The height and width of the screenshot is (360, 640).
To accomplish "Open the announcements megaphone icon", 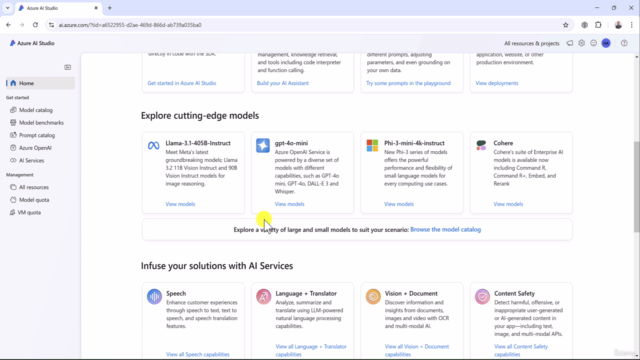I will [x=569, y=43].
